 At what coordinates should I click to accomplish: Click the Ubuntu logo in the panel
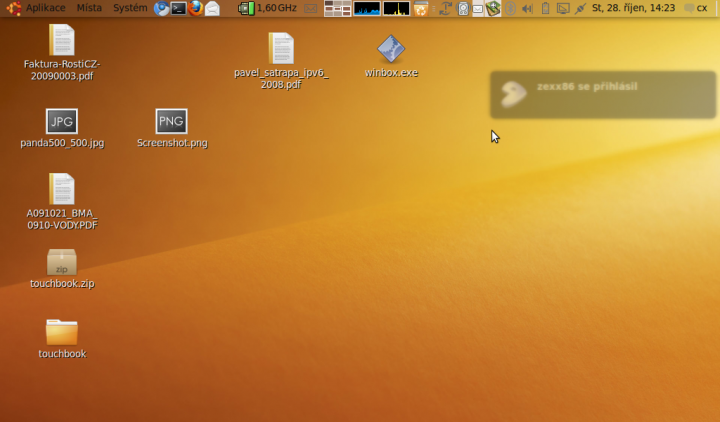point(13,8)
